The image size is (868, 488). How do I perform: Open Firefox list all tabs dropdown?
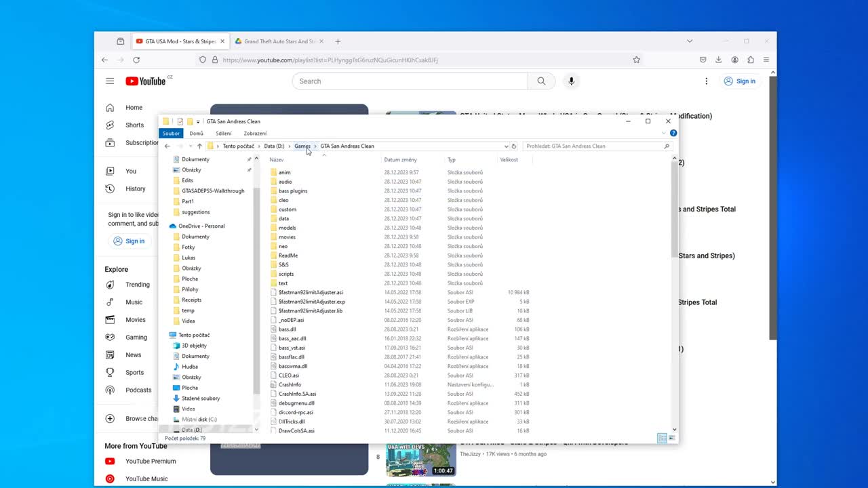690,41
